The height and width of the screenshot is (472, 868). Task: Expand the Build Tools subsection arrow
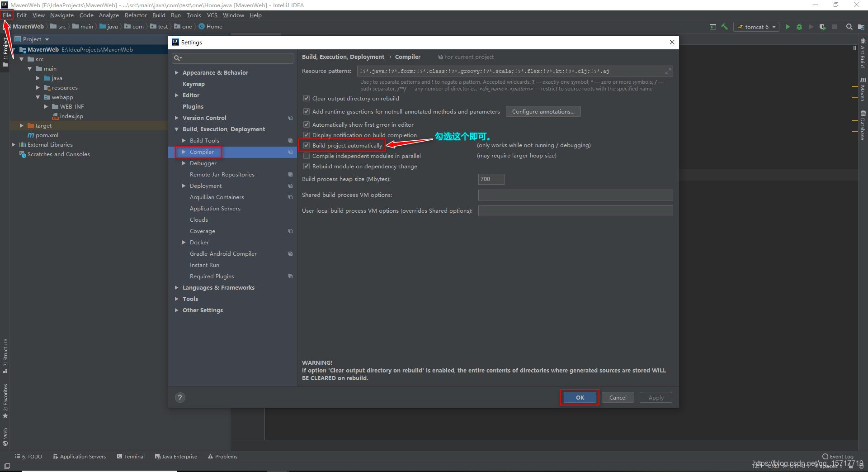184,141
